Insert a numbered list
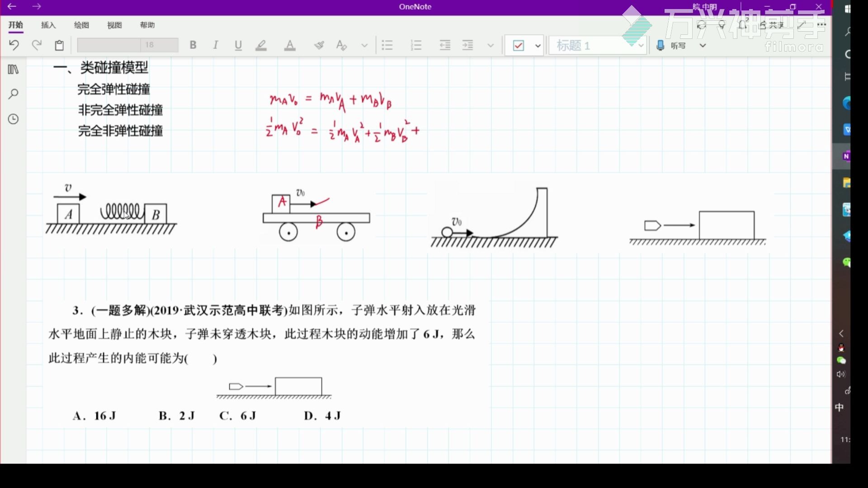The width and height of the screenshot is (868, 488). (x=416, y=45)
